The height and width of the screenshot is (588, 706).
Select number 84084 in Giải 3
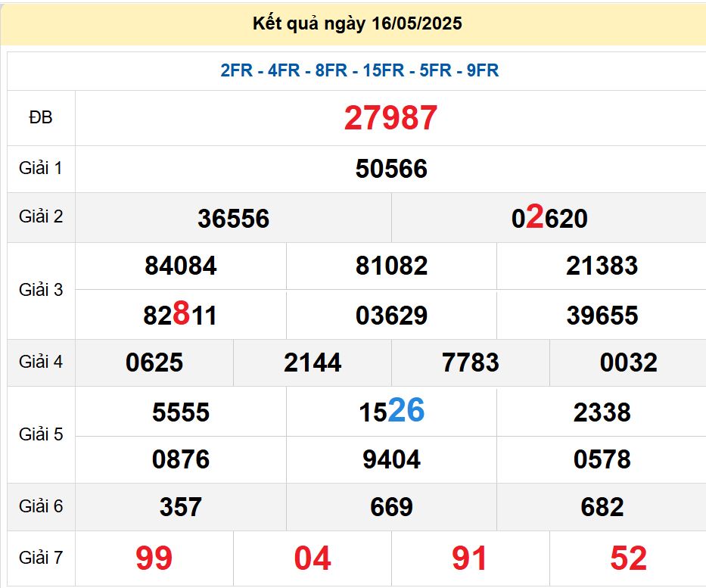pos(179,266)
